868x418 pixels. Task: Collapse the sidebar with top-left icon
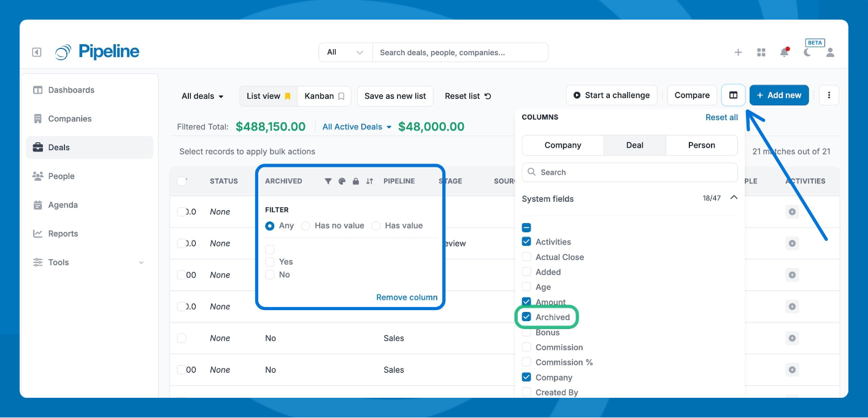click(37, 53)
